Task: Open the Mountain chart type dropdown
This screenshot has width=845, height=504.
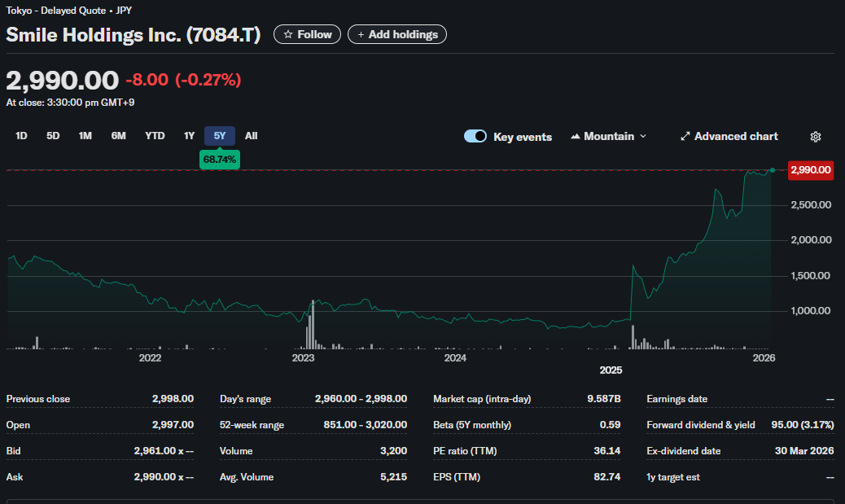Action: coord(608,136)
